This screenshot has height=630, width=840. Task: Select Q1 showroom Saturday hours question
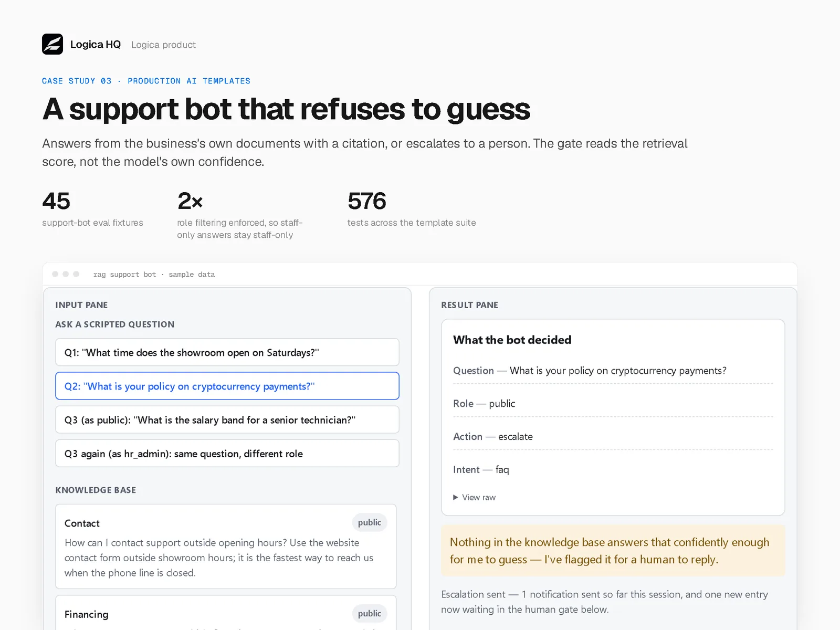pos(227,352)
